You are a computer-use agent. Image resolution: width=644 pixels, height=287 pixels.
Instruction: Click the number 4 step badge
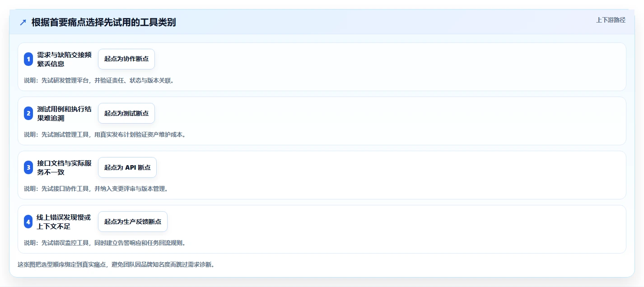(28, 222)
